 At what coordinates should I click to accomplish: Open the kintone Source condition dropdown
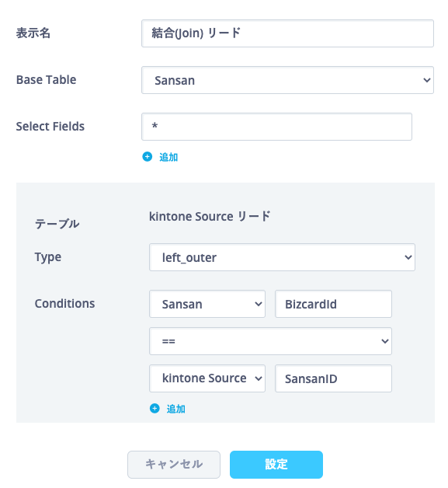pos(207,378)
